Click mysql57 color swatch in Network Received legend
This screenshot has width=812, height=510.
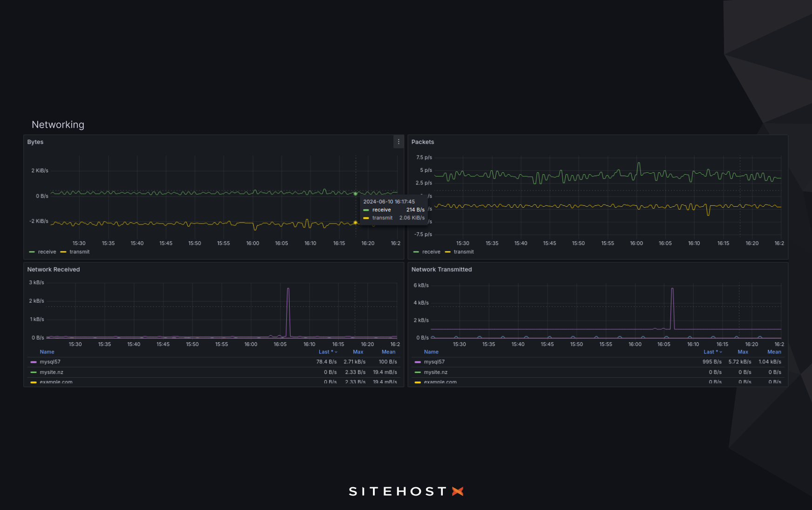(x=33, y=361)
